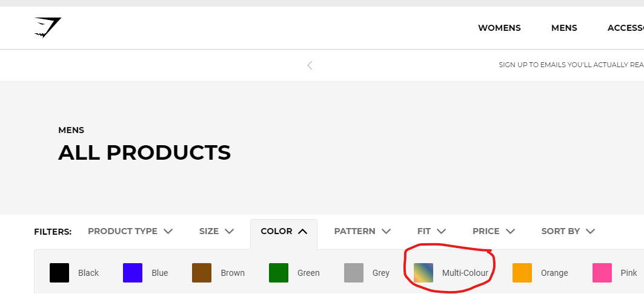This screenshot has height=294, width=644.
Task: Choose the Multi-Colour gradient swatch
Action: [x=423, y=273]
